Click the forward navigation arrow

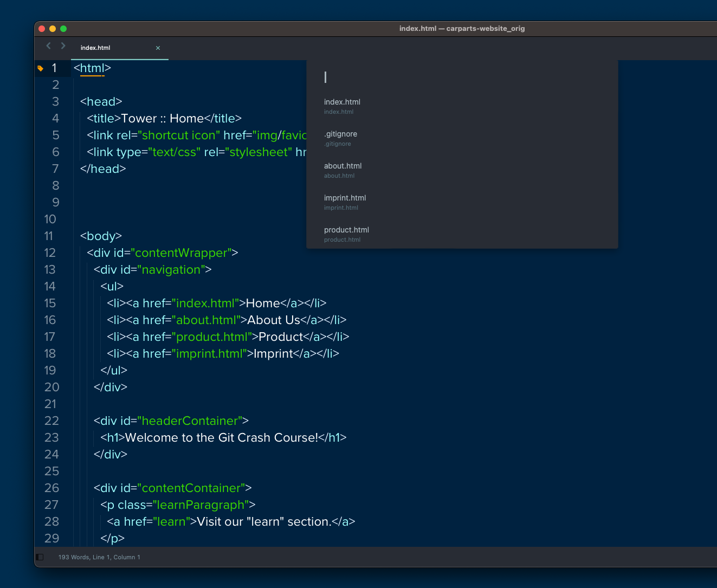pos(63,46)
